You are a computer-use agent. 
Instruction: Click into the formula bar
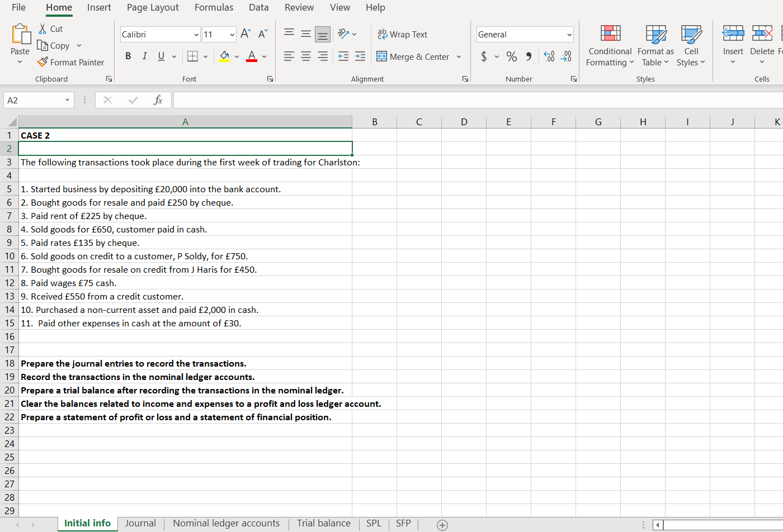pyautogui.click(x=478, y=100)
